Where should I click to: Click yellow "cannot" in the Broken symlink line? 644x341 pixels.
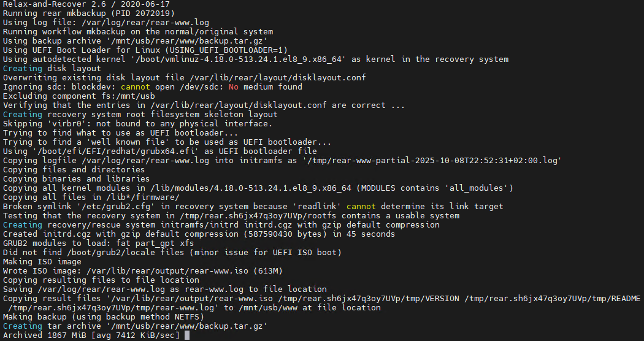tap(361, 207)
